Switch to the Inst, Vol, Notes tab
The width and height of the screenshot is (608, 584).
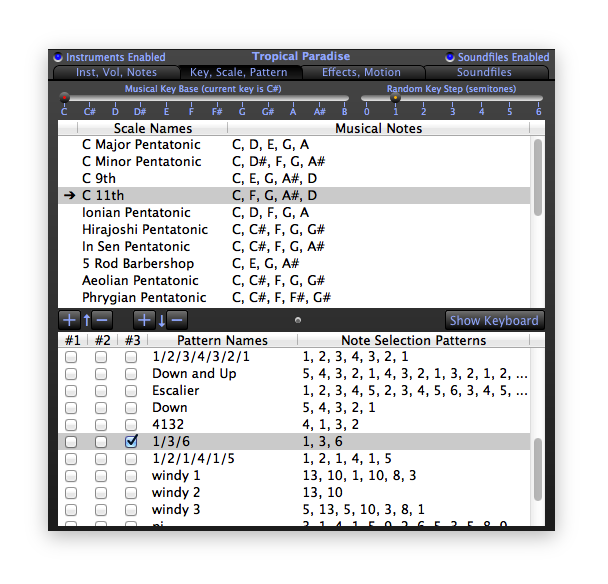click(x=116, y=73)
